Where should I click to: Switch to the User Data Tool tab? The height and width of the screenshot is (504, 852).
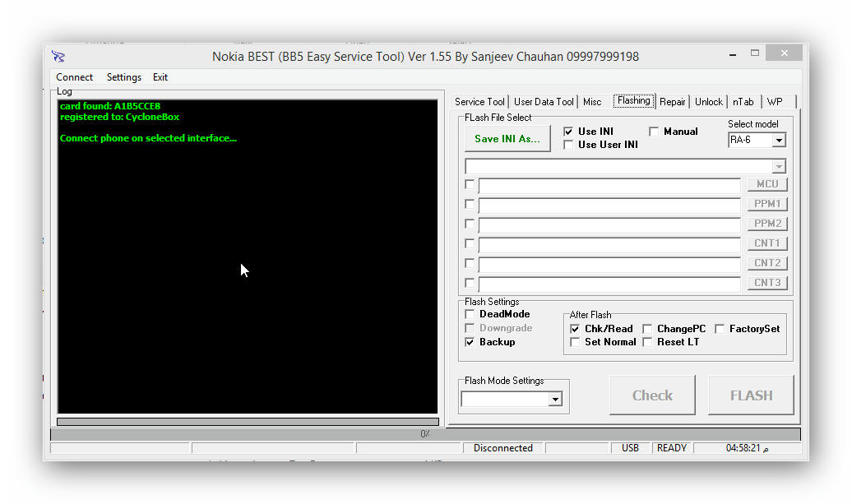click(x=544, y=102)
